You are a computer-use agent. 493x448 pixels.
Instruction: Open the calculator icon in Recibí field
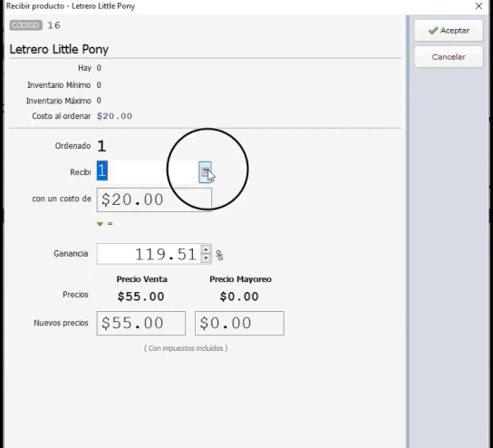click(x=205, y=172)
